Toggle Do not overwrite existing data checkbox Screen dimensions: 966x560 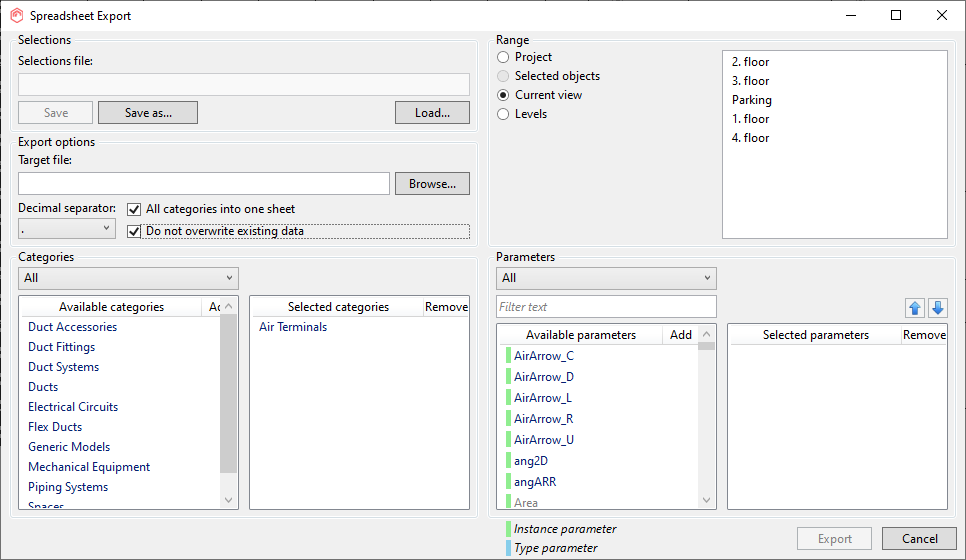(x=134, y=231)
